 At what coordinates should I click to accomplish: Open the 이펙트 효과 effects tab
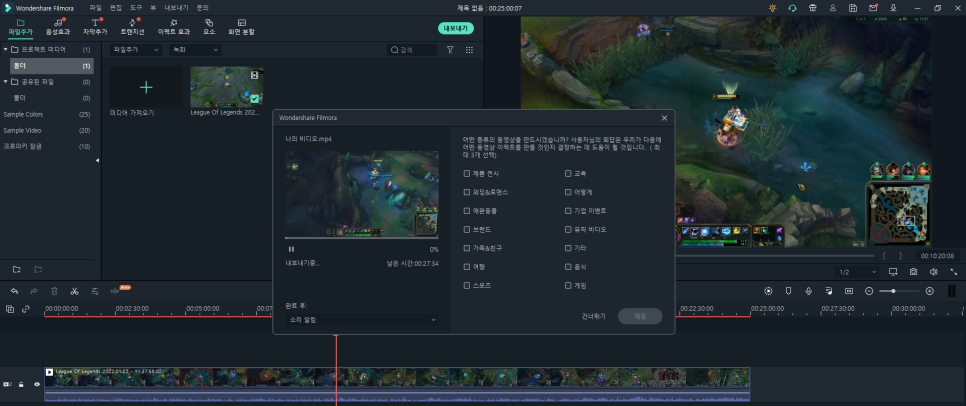click(173, 26)
